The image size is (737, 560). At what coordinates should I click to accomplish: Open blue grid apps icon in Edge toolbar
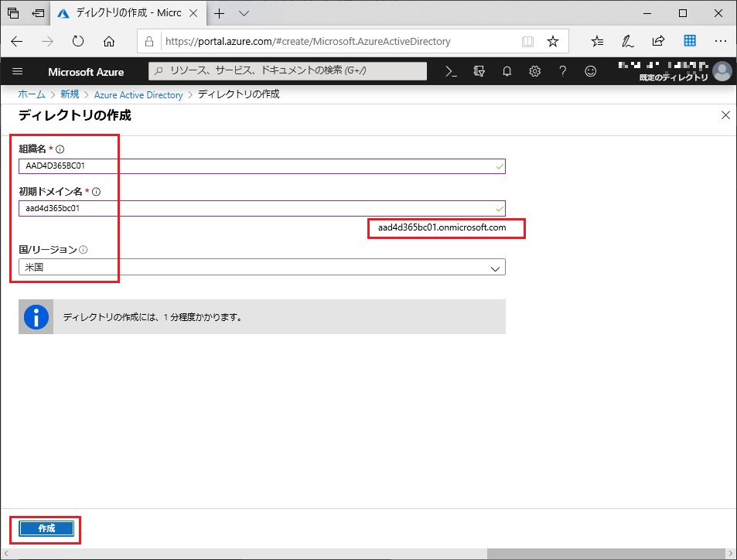pos(690,41)
